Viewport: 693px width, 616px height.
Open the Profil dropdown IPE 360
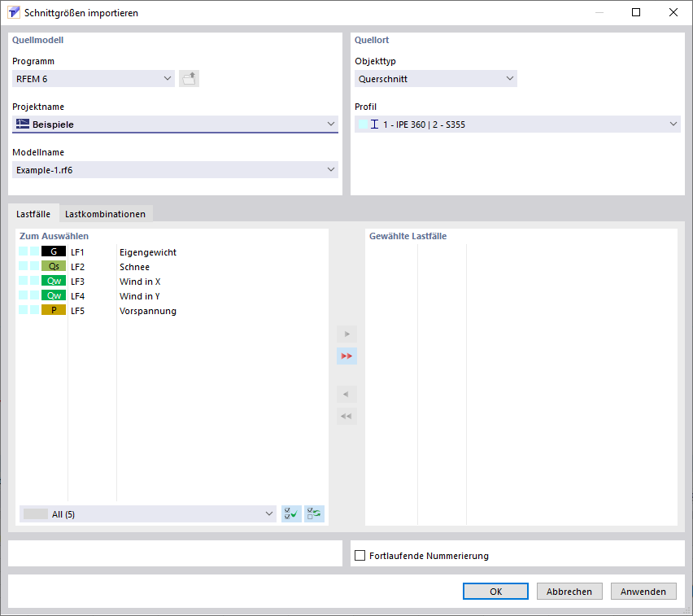click(517, 125)
